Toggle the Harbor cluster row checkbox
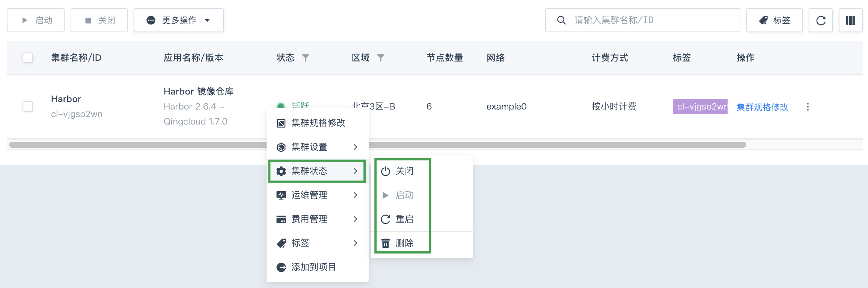The width and height of the screenshot is (868, 288). tap(28, 106)
